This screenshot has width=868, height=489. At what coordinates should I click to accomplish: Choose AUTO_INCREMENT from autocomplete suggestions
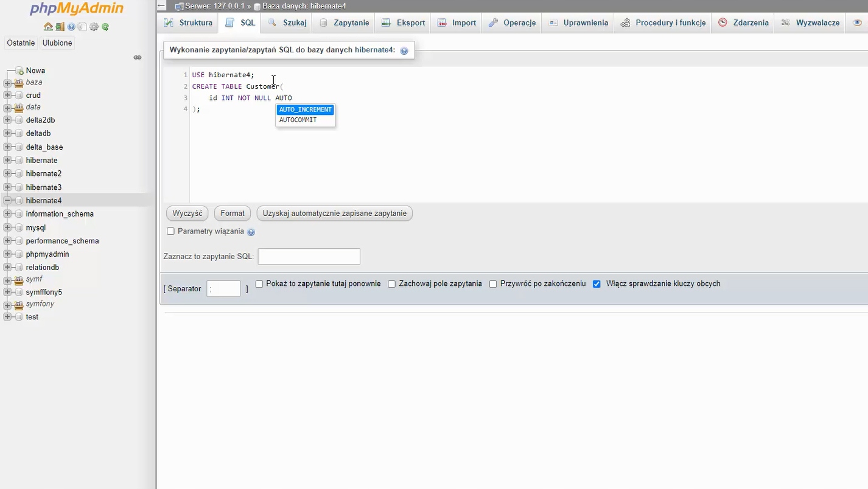(x=305, y=109)
